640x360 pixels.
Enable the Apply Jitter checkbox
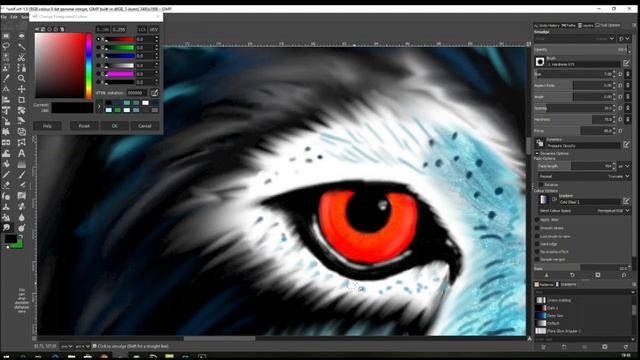(x=537, y=220)
